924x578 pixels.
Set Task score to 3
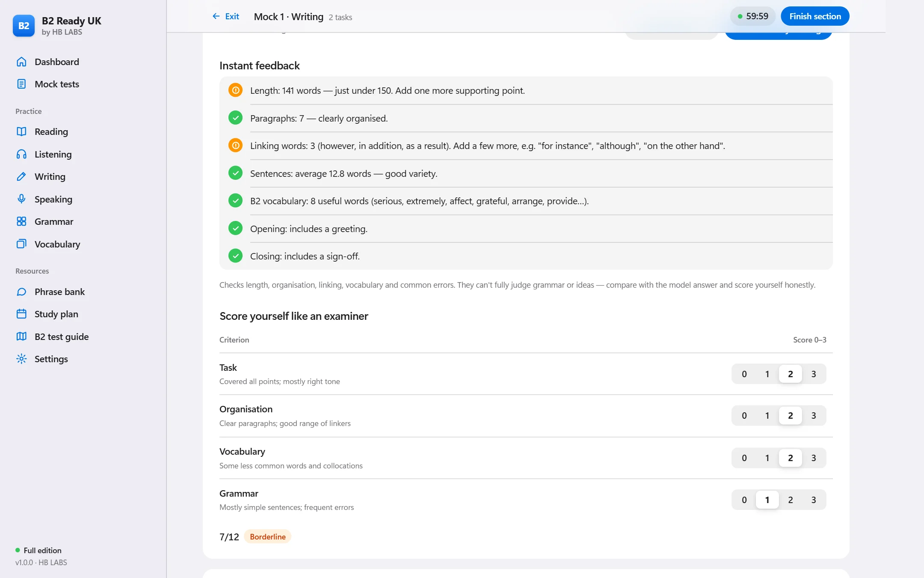[814, 374]
